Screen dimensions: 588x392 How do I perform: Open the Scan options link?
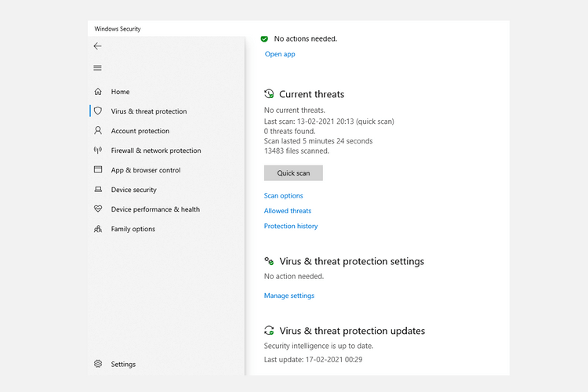point(283,196)
